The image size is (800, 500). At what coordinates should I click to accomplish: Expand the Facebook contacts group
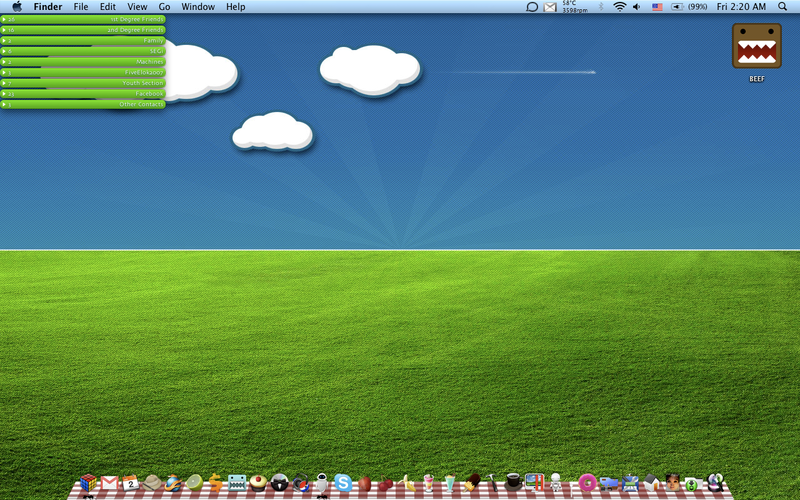coord(83,94)
